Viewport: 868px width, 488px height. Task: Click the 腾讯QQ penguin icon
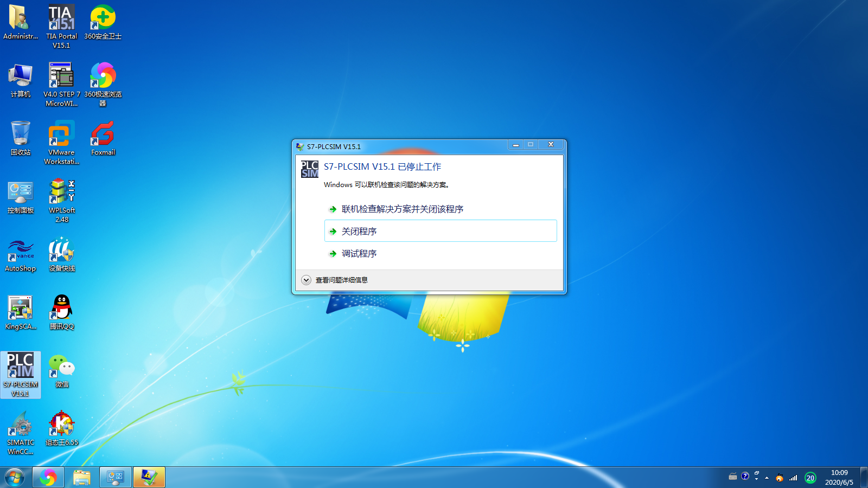pyautogui.click(x=61, y=309)
